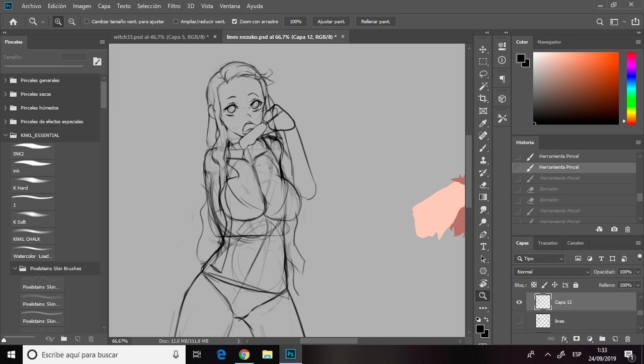This screenshot has width=644, height=364.
Task: Open the Normal blend mode dropdown
Action: [553, 272]
